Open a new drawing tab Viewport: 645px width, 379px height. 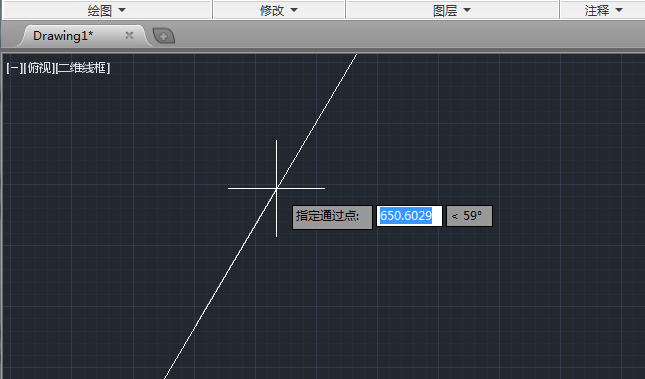(164, 36)
